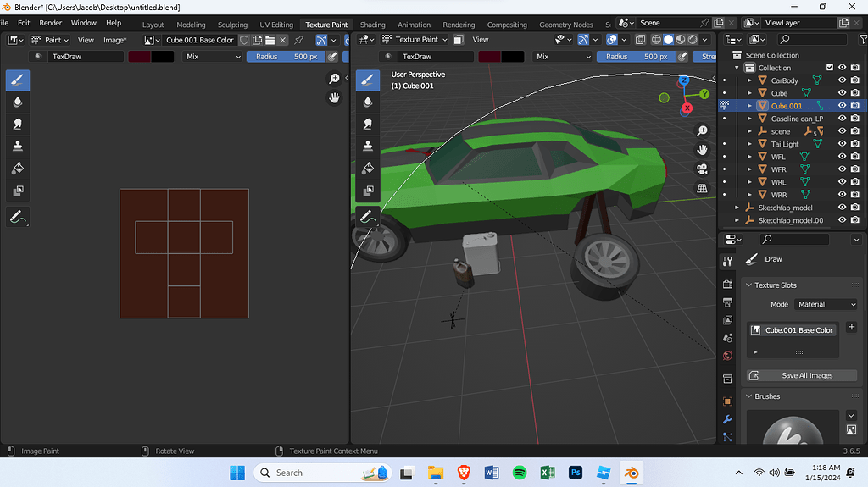Select Draw brush tool in image editor
This screenshot has width=868, height=487.
pos(18,80)
